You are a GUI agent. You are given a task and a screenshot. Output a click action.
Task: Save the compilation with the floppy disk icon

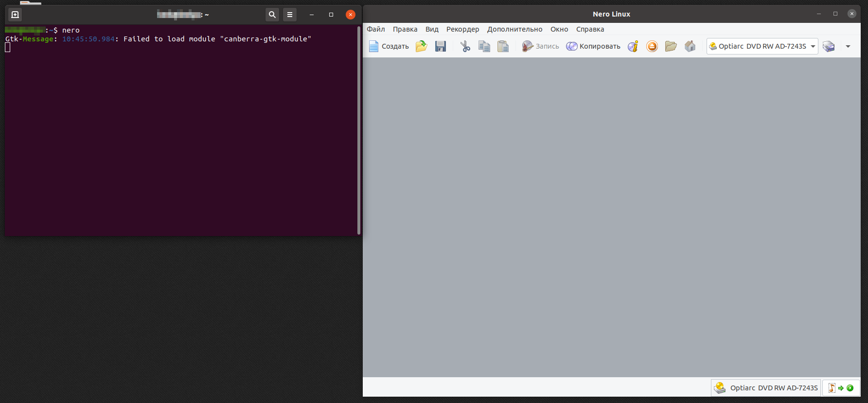[441, 46]
